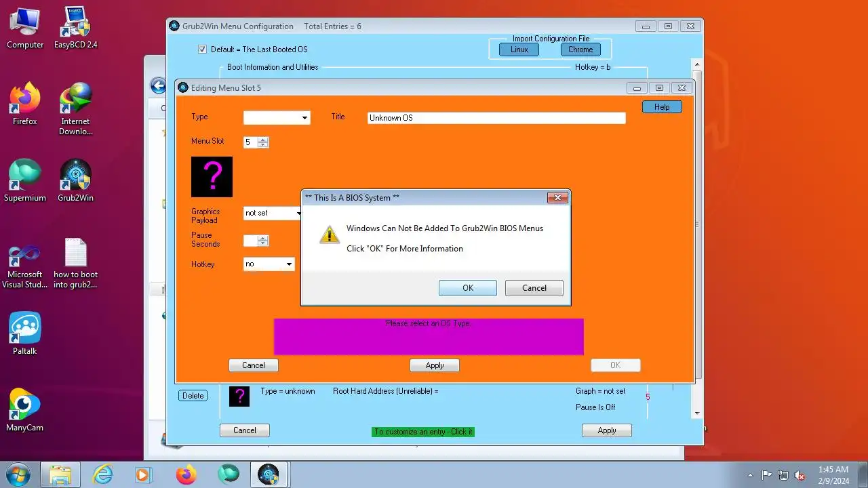
Task: Click the green 'To customize an entry' label
Action: tap(424, 432)
